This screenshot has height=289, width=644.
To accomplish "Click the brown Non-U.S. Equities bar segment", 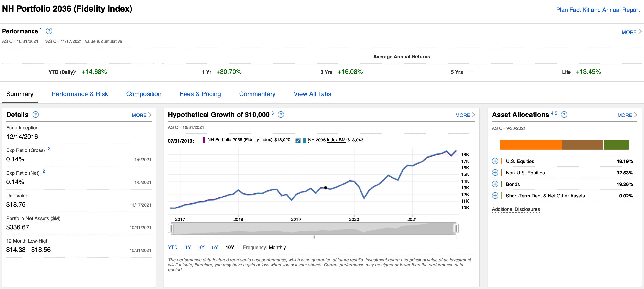I will pyautogui.click(x=582, y=145).
